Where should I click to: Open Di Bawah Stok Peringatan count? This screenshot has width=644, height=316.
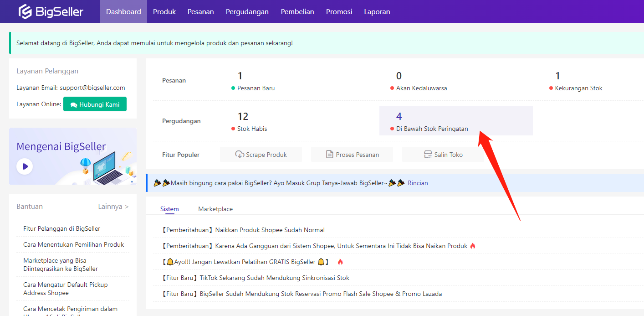(x=399, y=117)
